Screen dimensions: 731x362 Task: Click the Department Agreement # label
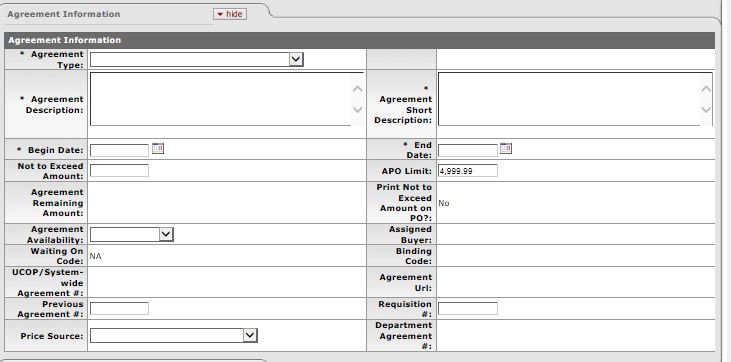click(x=404, y=335)
